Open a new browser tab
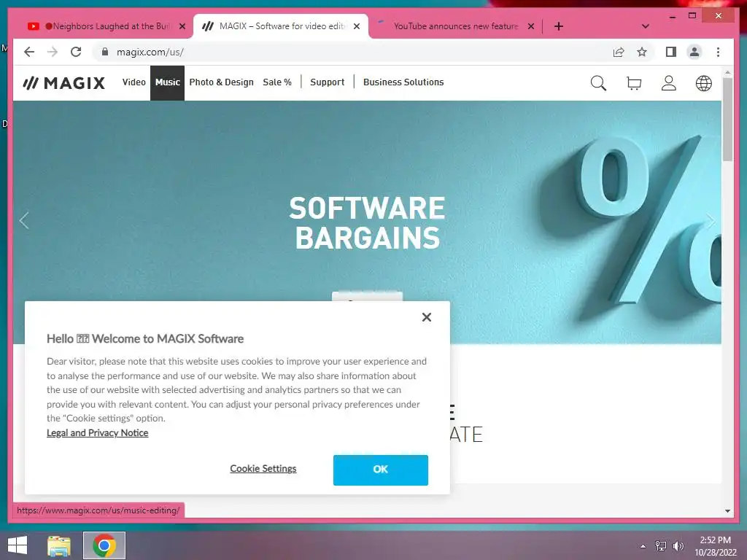The image size is (747, 560). click(x=559, y=26)
